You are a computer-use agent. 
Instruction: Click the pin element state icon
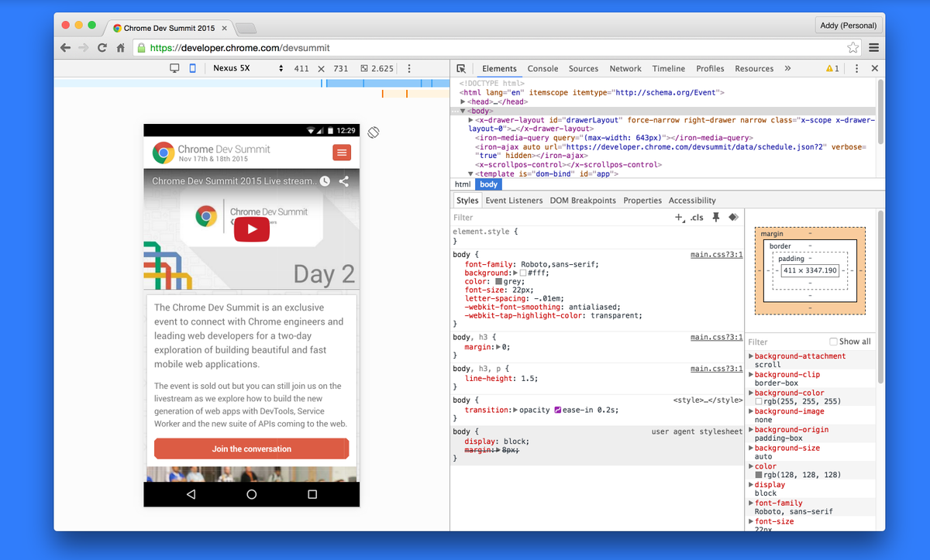pos(716,218)
